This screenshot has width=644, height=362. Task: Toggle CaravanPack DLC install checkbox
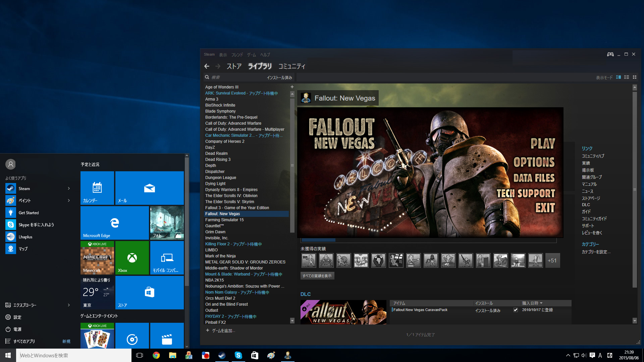(516, 310)
